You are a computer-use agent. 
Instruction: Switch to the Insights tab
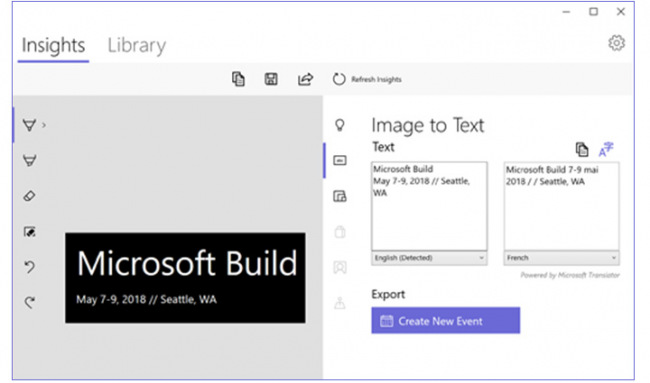click(x=53, y=45)
